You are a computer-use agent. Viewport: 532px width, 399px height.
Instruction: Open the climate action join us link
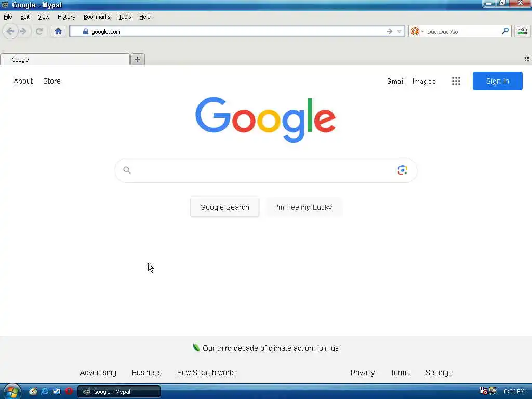[270, 348]
